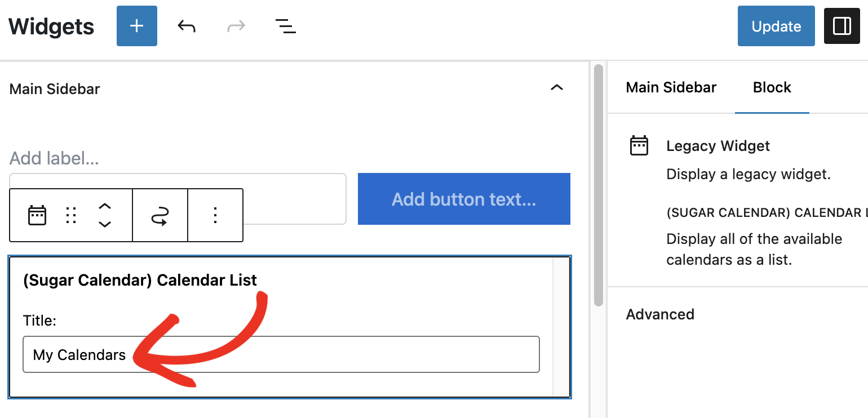Click the Legacy Widget calendar block icon
Image resolution: width=868 pixels, height=418 pixels.
(x=37, y=215)
